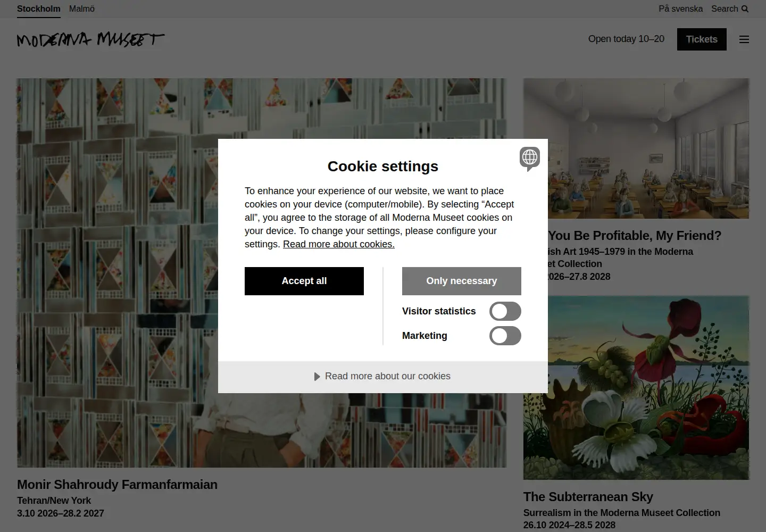The height and width of the screenshot is (532, 766).
Task: Switch language with På svenska
Action: 680,9
